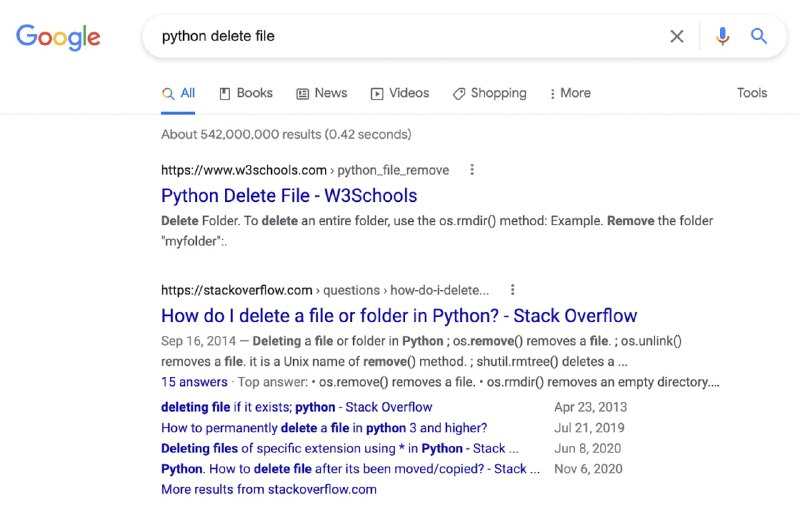
Task: Open How do I delete a file or folder in Python link
Action: [x=399, y=316]
